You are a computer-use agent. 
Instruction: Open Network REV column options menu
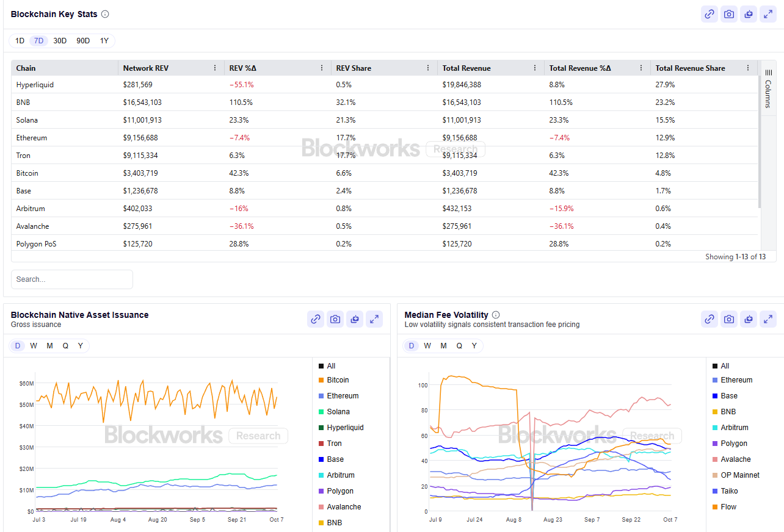(215, 68)
